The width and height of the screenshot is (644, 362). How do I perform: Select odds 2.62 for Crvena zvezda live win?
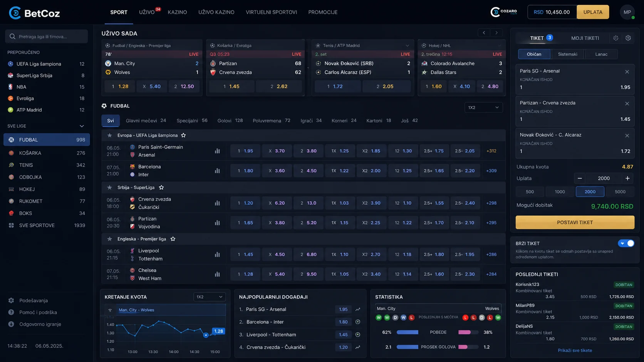[279, 86]
